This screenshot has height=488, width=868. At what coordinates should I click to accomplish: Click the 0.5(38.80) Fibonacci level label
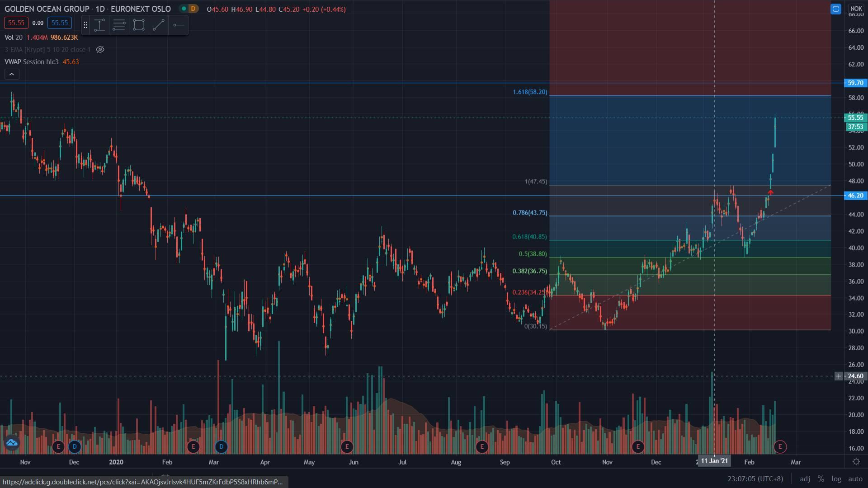(533, 253)
